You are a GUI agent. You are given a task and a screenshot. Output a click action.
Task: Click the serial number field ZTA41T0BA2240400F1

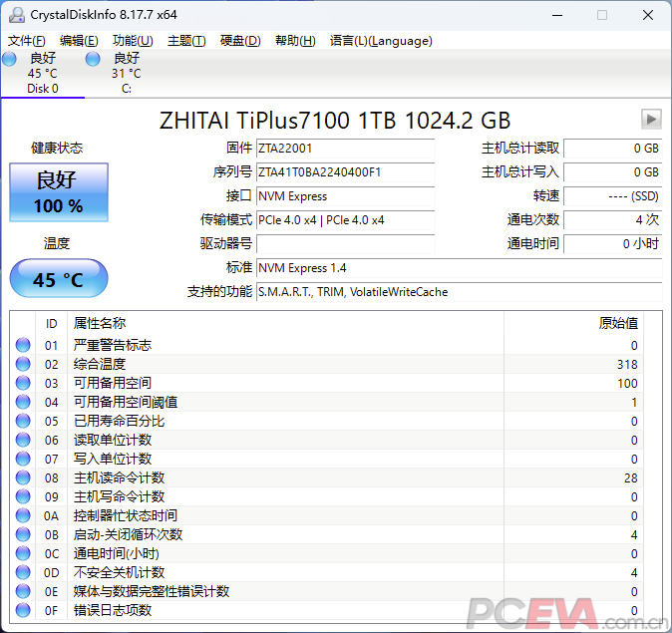pos(345,172)
